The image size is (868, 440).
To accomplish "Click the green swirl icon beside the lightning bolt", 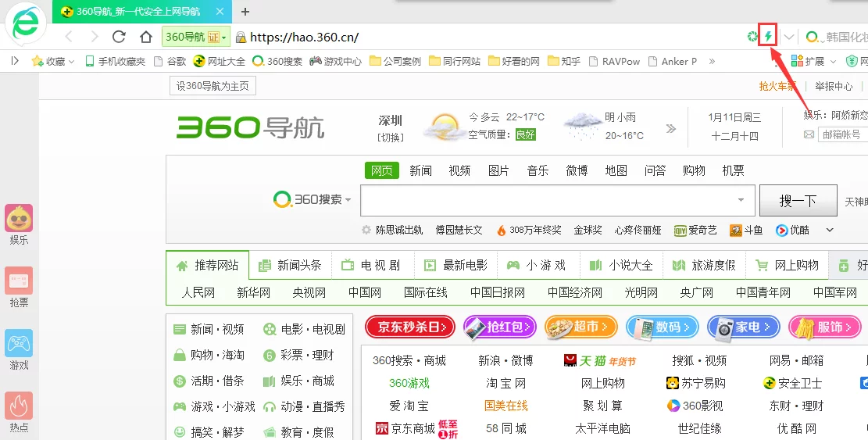I will pyautogui.click(x=752, y=37).
